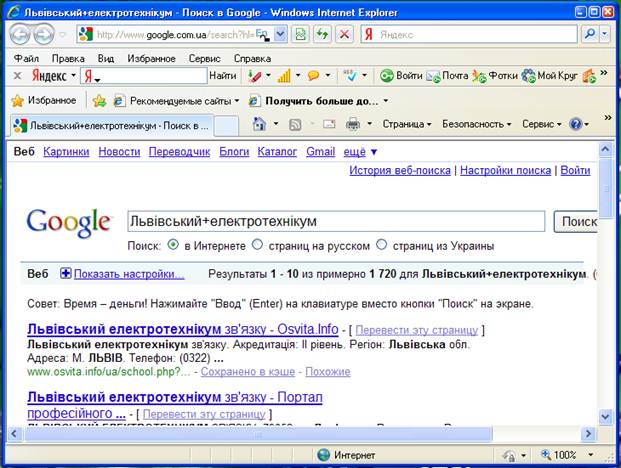621x468 pixels.
Task: Open a new blank tab
Action: tap(227, 126)
